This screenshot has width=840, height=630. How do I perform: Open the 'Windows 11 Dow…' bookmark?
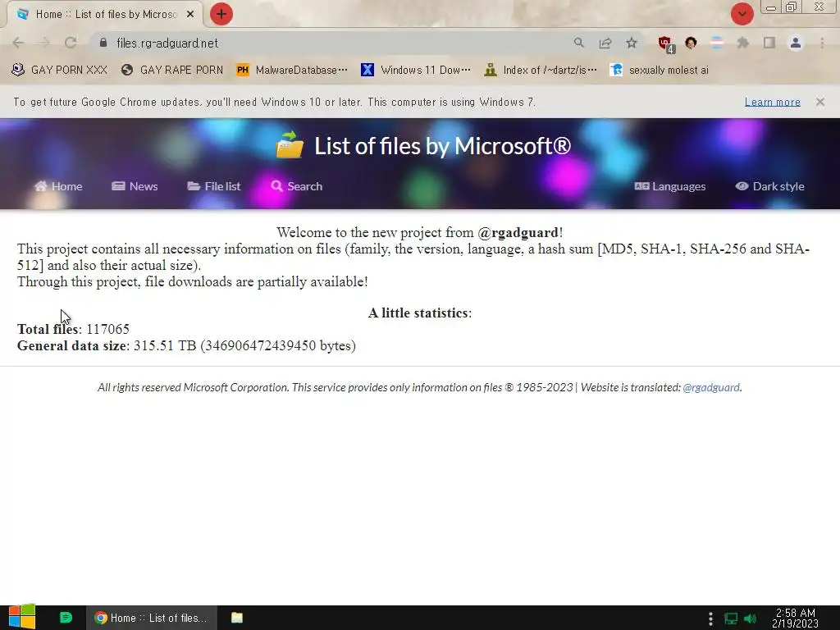416,71
